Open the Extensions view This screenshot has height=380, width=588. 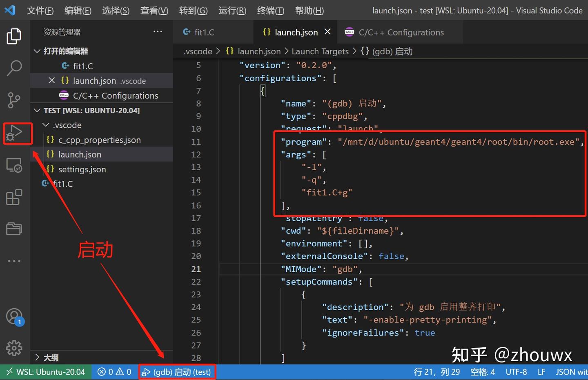[x=14, y=197]
